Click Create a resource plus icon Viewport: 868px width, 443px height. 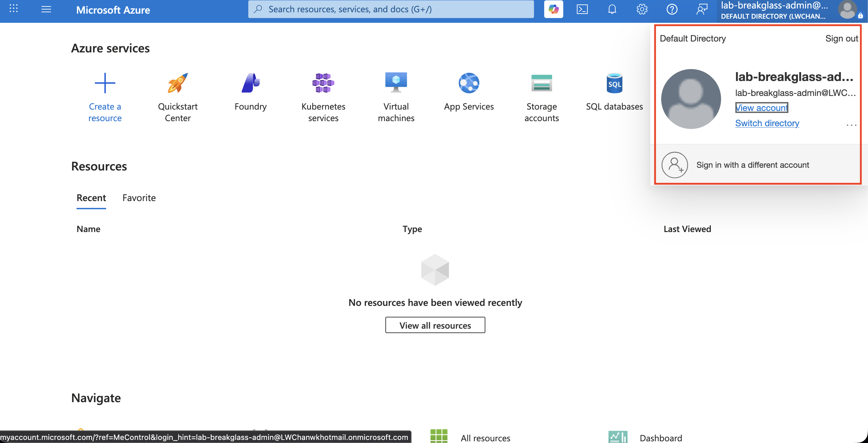coord(105,83)
